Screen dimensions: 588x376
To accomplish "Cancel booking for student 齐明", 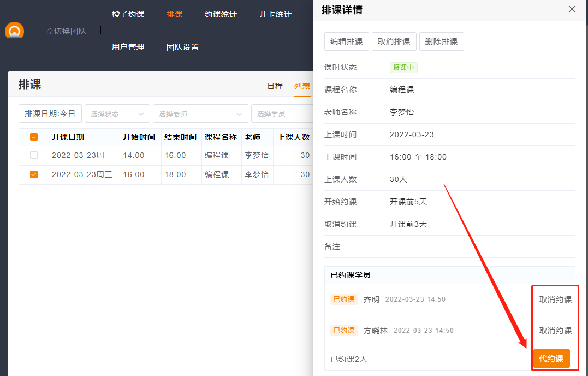I will (x=555, y=299).
